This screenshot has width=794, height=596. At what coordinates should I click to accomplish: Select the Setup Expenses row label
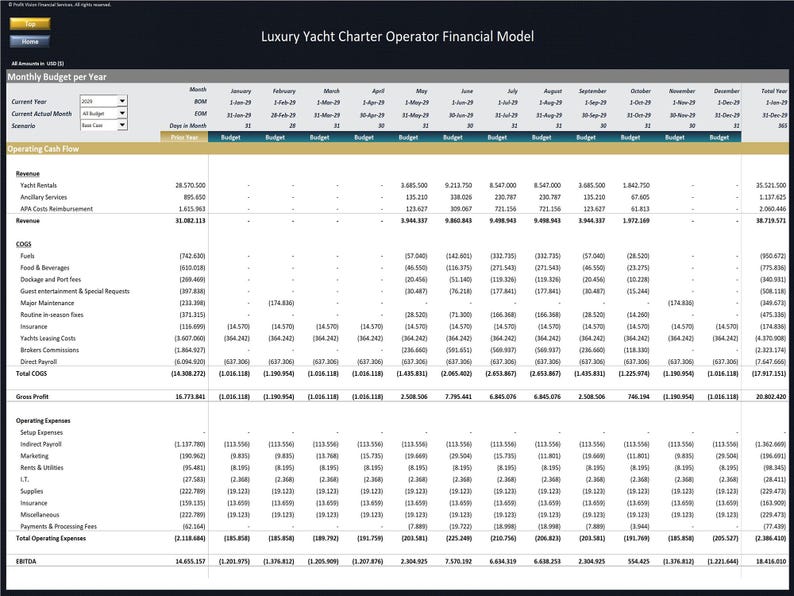tap(42, 432)
